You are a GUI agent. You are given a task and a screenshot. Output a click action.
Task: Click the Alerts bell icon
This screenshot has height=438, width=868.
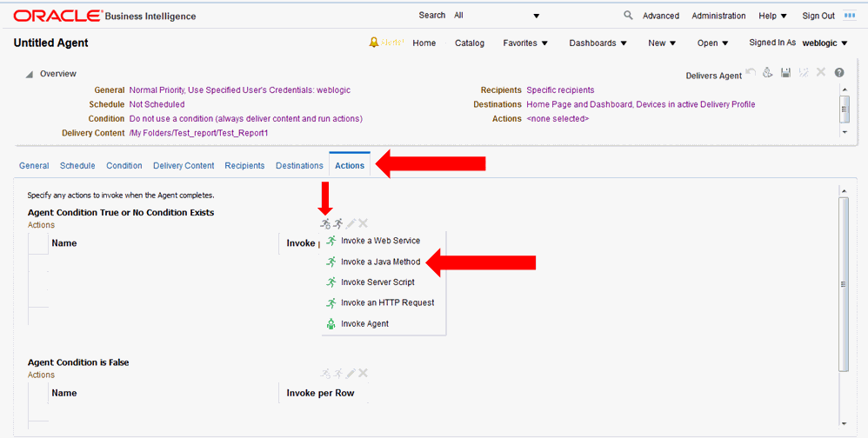[x=374, y=43]
